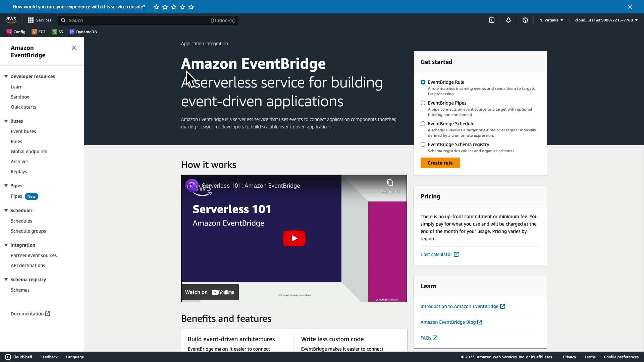Select the EventBridge Schedule radio option
Image resolution: width=644 pixels, height=362 pixels.
(x=423, y=124)
